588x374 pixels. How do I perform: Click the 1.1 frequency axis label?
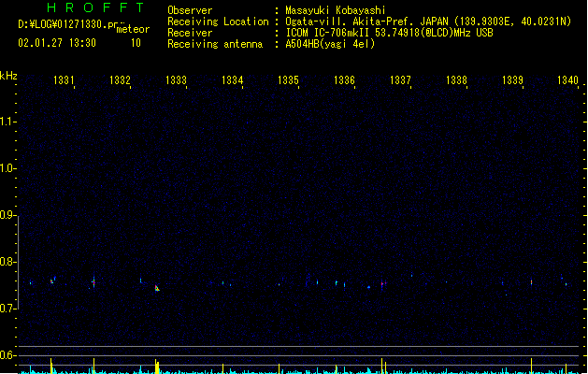pyautogui.click(x=7, y=122)
